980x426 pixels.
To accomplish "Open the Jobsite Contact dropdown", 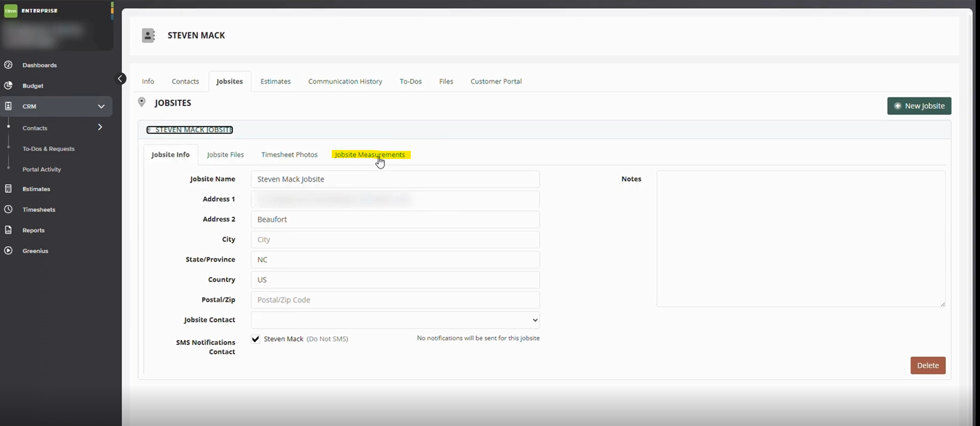I will pos(395,320).
